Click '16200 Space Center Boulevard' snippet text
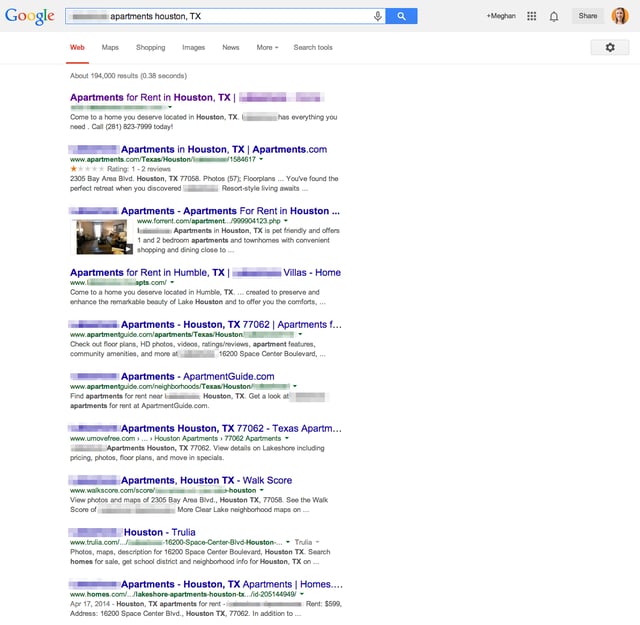The image size is (640, 625). [x=268, y=354]
